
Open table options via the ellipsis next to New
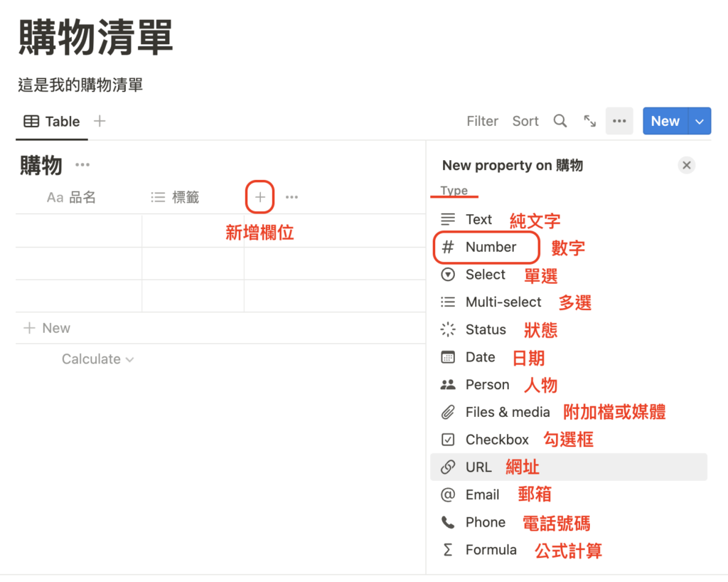619,121
